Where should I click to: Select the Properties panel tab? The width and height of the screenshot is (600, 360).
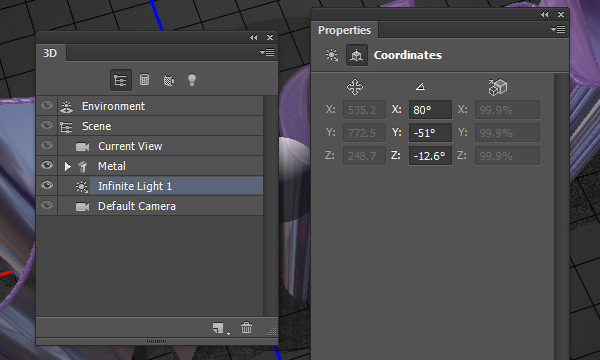[344, 30]
